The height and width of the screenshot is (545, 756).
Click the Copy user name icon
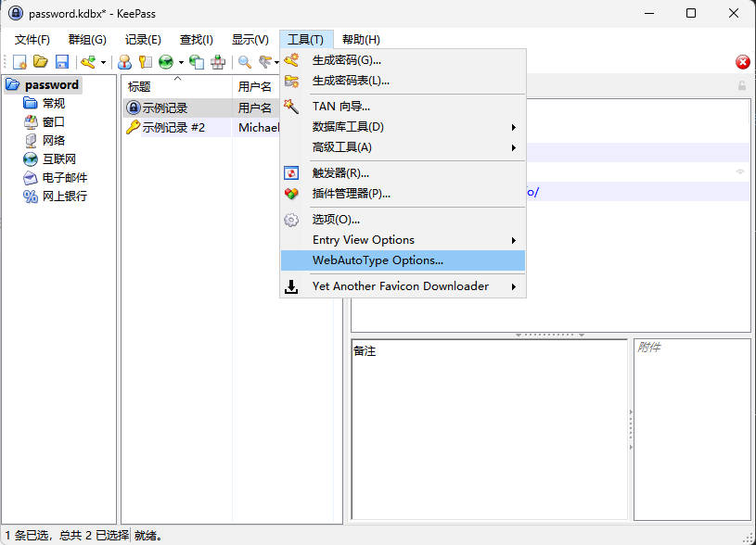pyautogui.click(x=124, y=62)
